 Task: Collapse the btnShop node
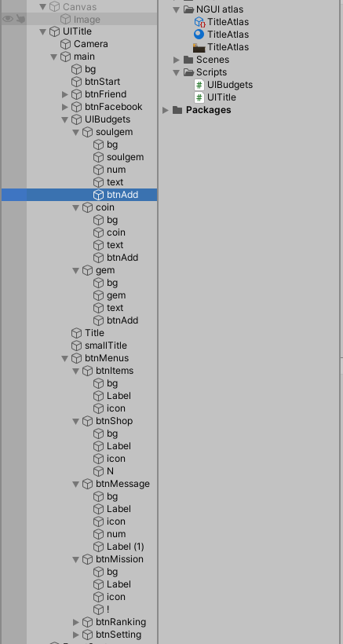[76, 422]
